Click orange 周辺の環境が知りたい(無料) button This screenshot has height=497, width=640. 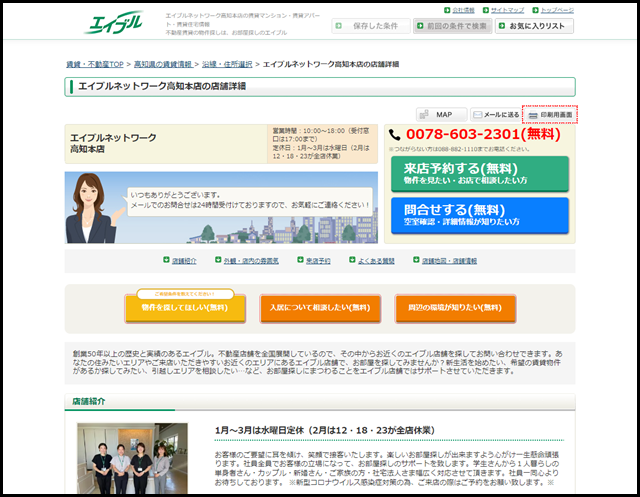point(455,308)
